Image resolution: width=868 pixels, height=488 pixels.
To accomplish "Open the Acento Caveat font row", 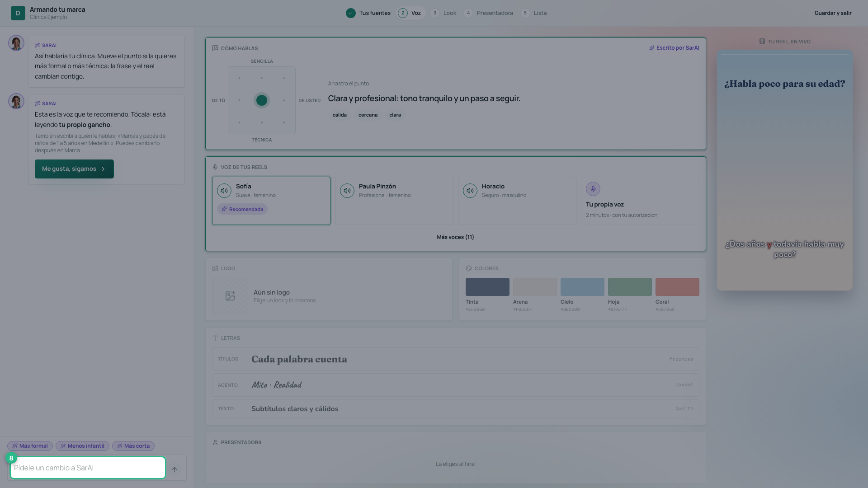I will pyautogui.click(x=456, y=385).
